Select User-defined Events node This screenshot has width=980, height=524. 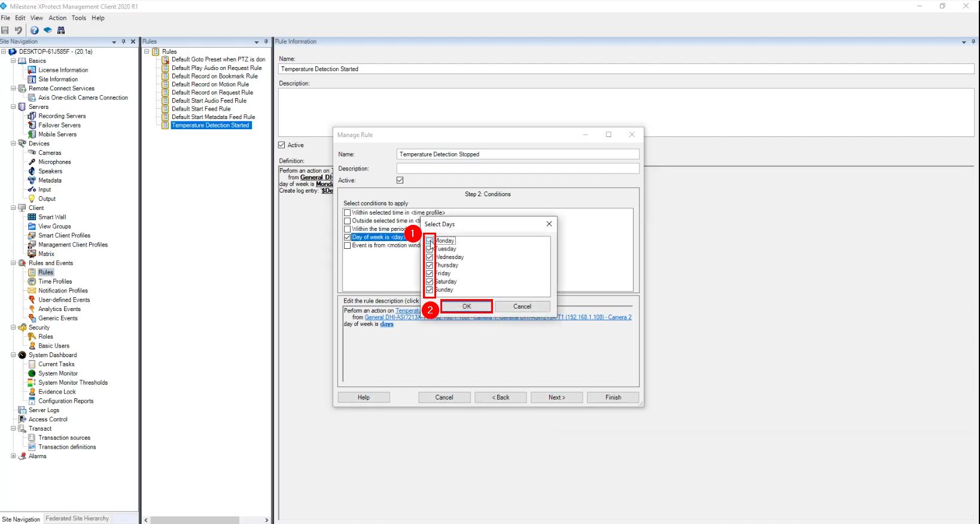tap(64, 300)
